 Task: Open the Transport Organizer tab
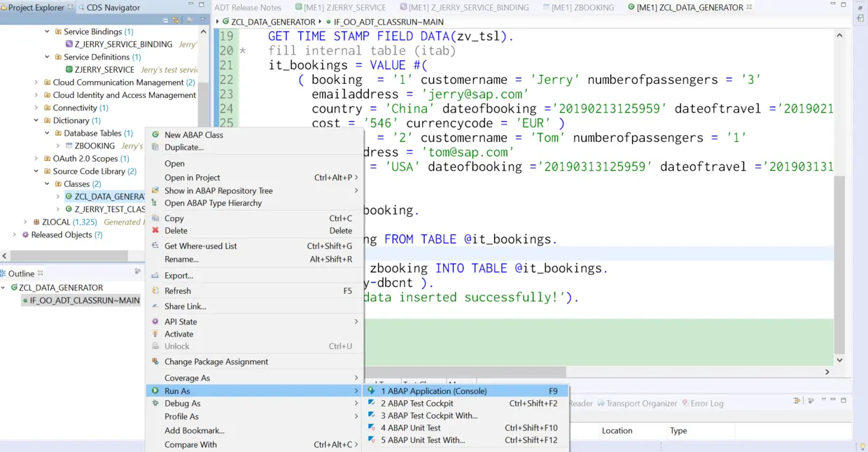tap(636, 404)
